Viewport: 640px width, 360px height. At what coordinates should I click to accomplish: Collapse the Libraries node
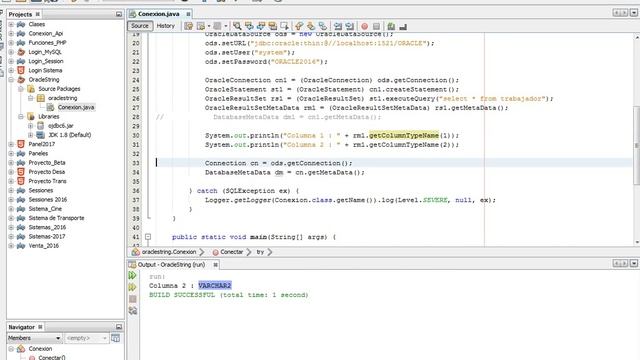click(x=21, y=117)
